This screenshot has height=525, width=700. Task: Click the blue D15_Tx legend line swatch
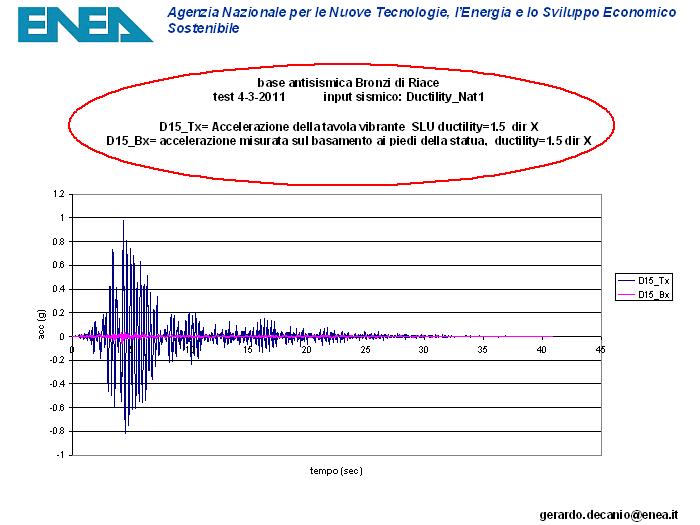pyautogui.click(x=628, y=281)
